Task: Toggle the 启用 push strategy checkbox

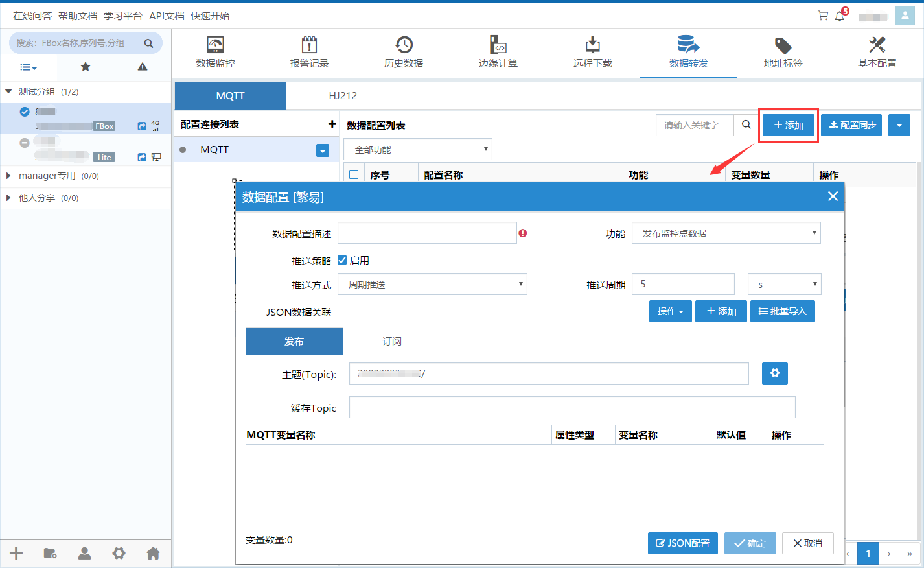Action: coord(342,260)
